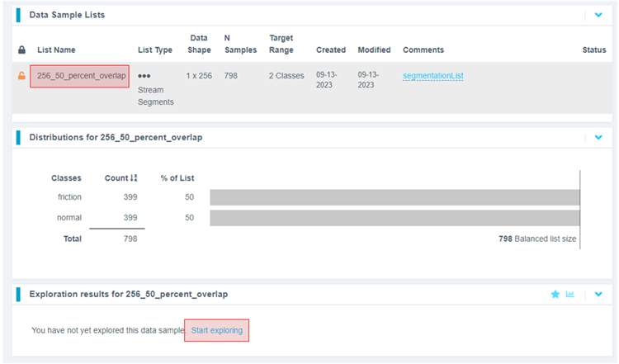The height and width of the screenshot is (364, 619).
Task: Click the Count sort icon
Action: (135, 178)
